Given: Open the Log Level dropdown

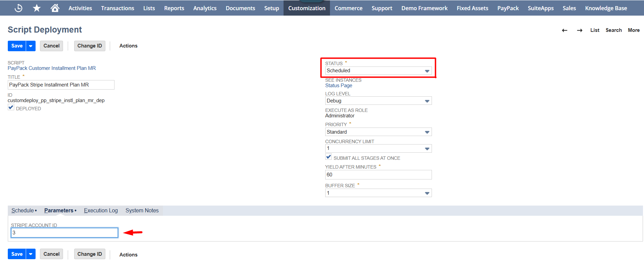Looking at the screenshot, I should point(378,101).
